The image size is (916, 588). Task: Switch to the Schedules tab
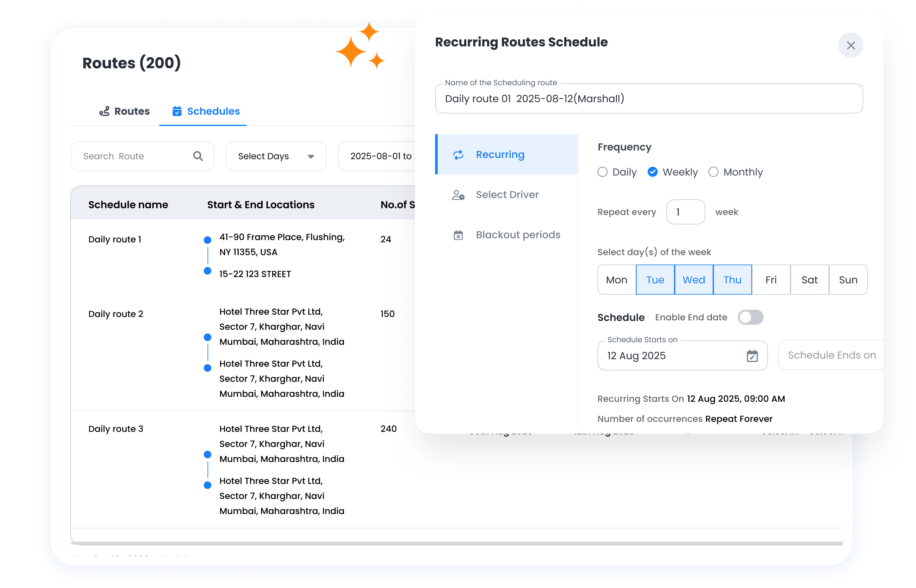click(x=213, y=111)
